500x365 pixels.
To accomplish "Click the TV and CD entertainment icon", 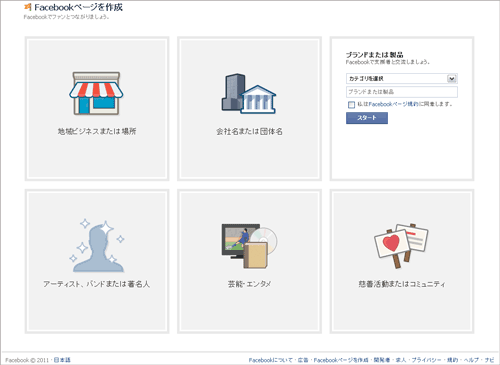I will click(x=249, y=246).
